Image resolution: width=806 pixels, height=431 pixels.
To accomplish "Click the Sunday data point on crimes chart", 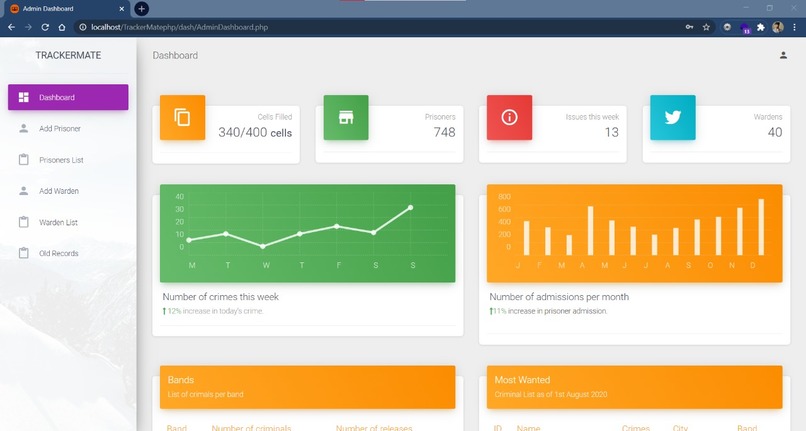I will tap(410, 208).
